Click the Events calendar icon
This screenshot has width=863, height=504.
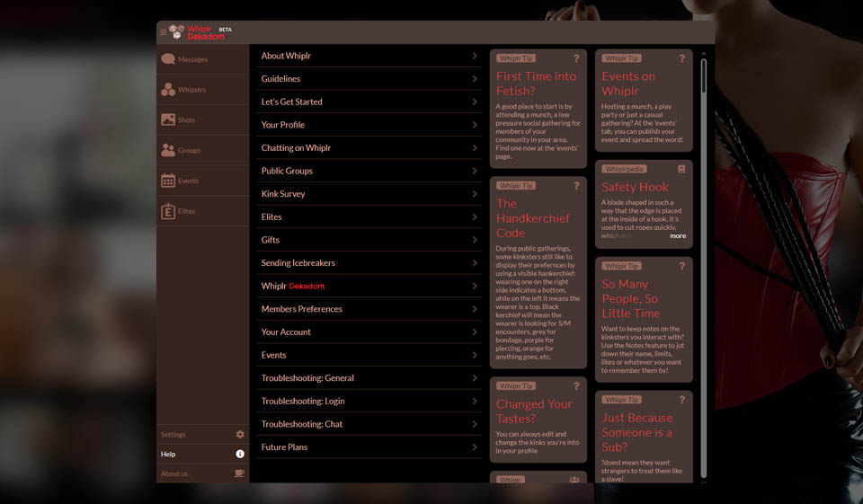168,181
